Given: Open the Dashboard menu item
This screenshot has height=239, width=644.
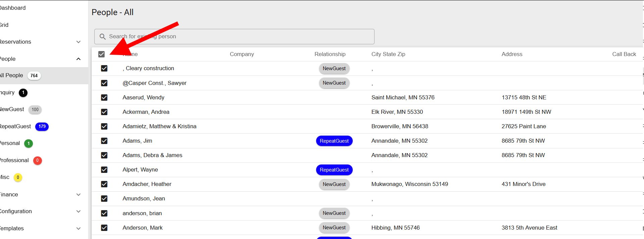Looking at the screenshot, I should pyautogui.click(x=13, y=8).
